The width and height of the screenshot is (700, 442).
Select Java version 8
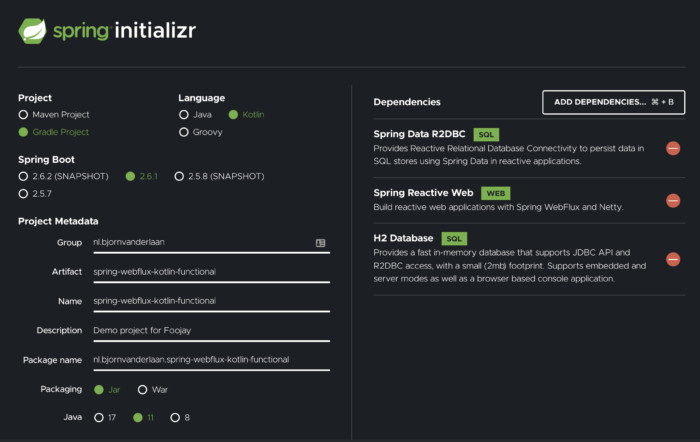(175, 417)
